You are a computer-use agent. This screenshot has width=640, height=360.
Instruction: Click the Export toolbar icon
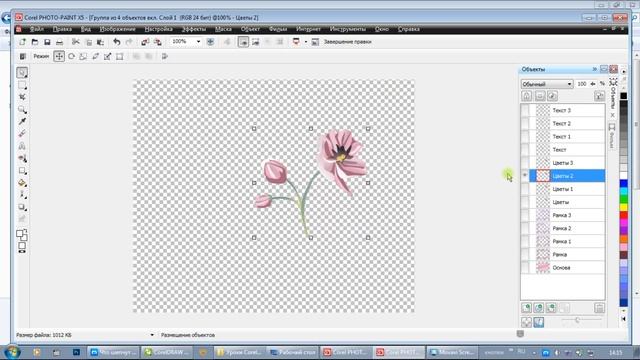(158, 42)
